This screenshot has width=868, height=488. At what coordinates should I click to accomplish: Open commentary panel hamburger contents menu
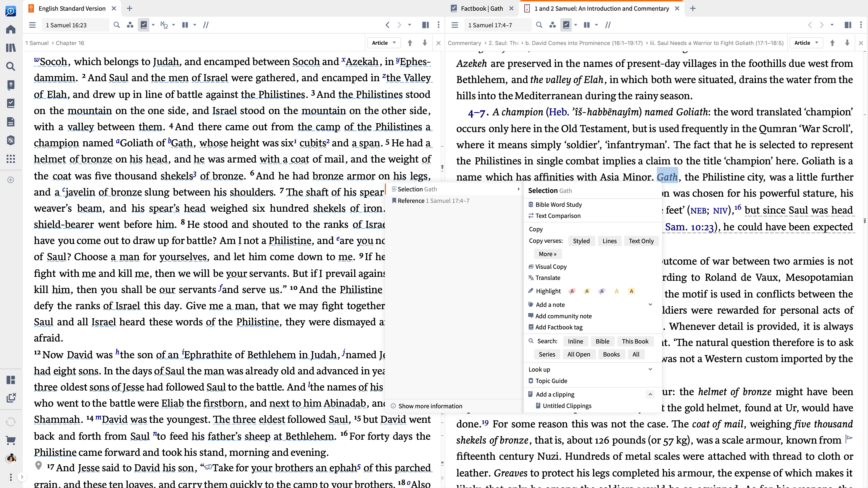coord(455,25)
